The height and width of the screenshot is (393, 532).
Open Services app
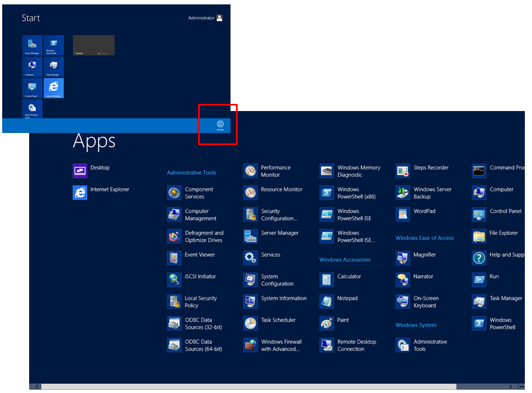pyautogui.click(x=262, y=258)
